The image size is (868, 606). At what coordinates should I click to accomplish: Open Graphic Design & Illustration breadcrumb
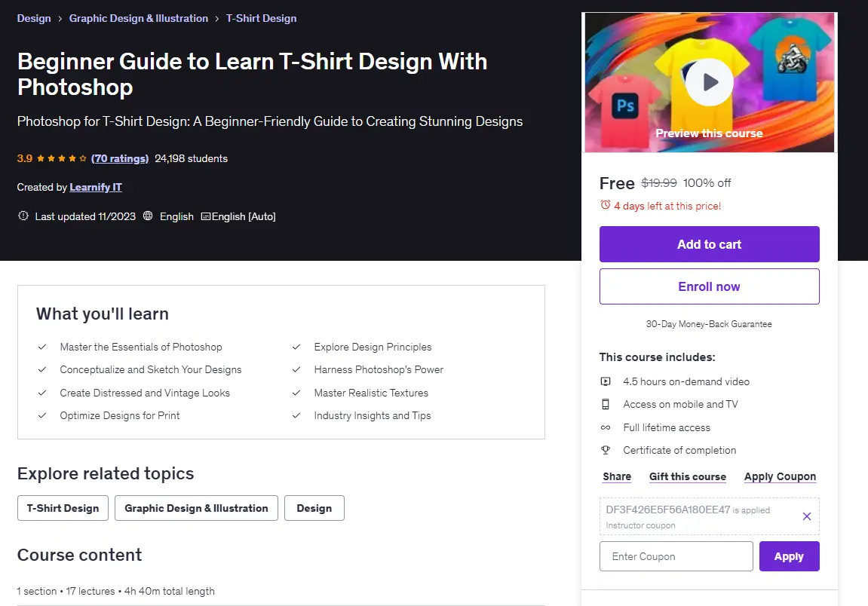pos(139,18)
